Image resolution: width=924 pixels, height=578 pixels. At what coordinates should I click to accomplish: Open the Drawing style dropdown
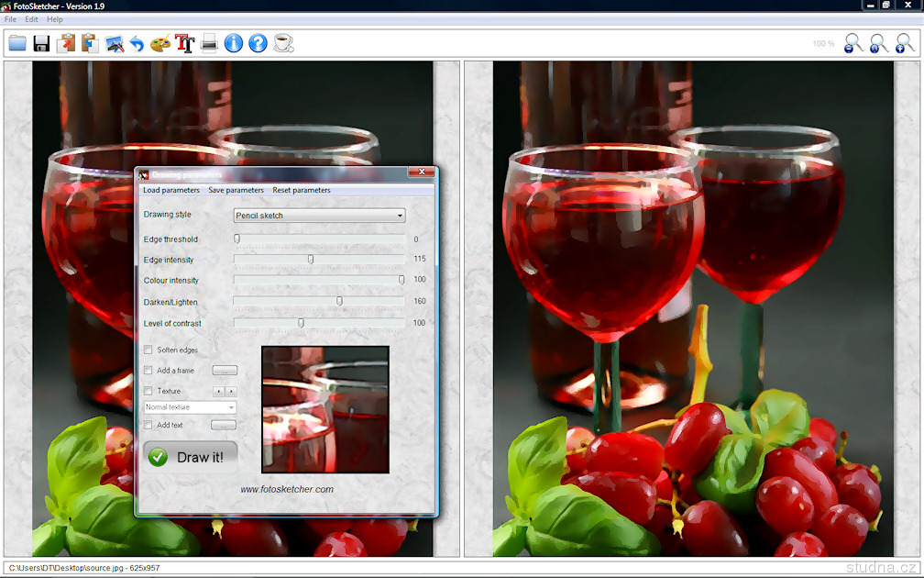pyautogui.click(x=319, y=216)
